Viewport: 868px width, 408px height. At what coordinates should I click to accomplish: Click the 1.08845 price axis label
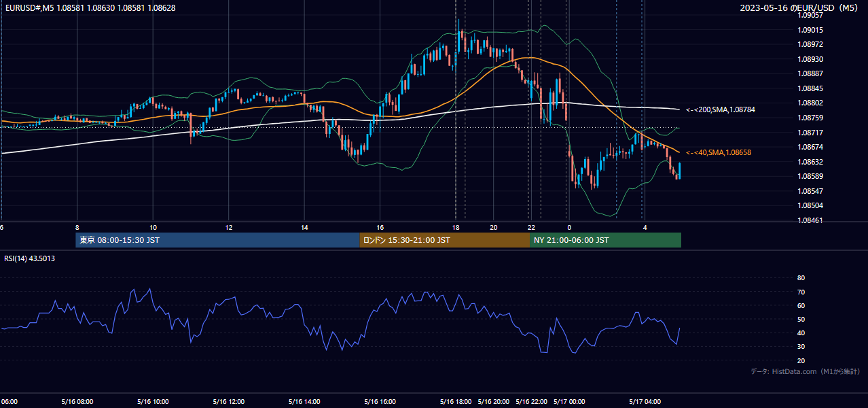click(x=810, y=88)
